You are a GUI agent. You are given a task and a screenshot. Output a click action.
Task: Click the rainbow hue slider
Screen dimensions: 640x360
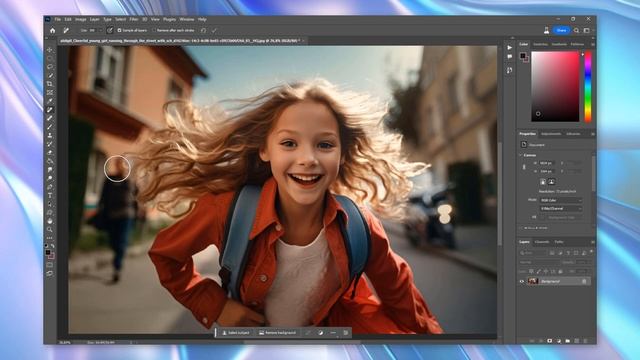pyautogui.click(x=588, y=87)
